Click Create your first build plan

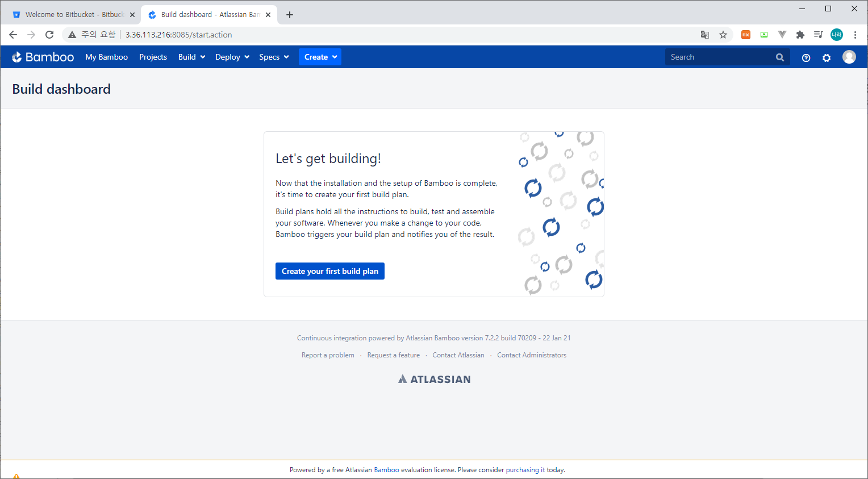point(329,271)
